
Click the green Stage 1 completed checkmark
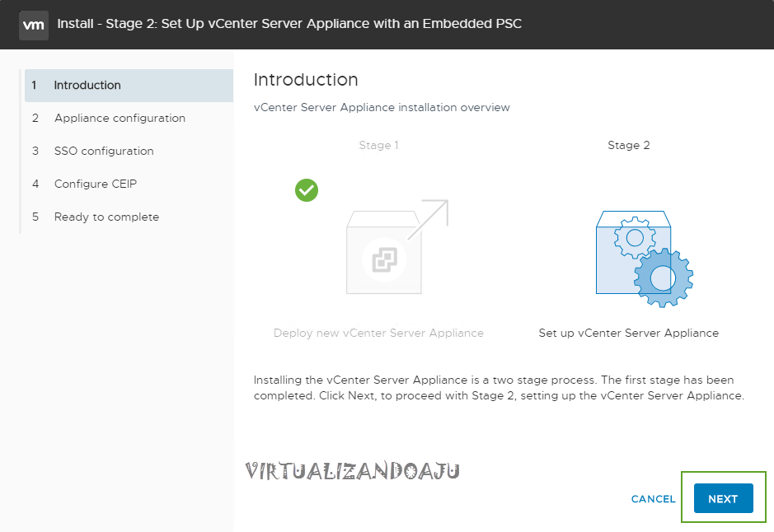coord(307,190)
